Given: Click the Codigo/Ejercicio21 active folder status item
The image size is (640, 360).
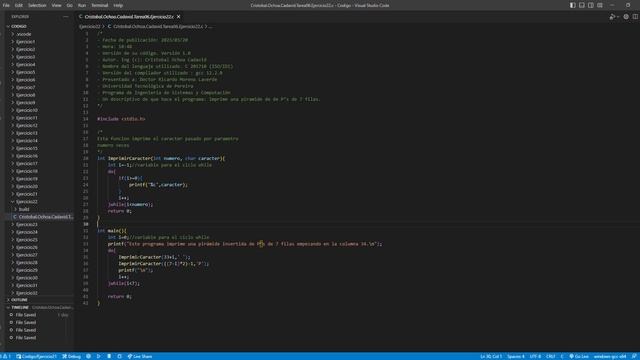Looking at the screenshot, I should click(36, 356).
